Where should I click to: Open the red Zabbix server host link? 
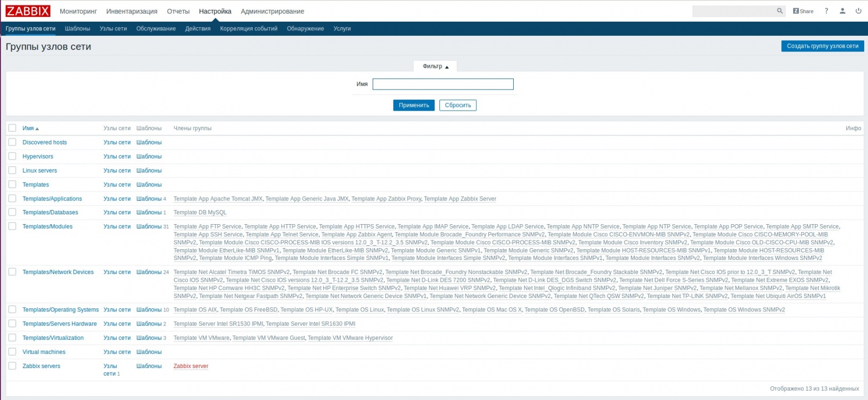click(191, 366)
